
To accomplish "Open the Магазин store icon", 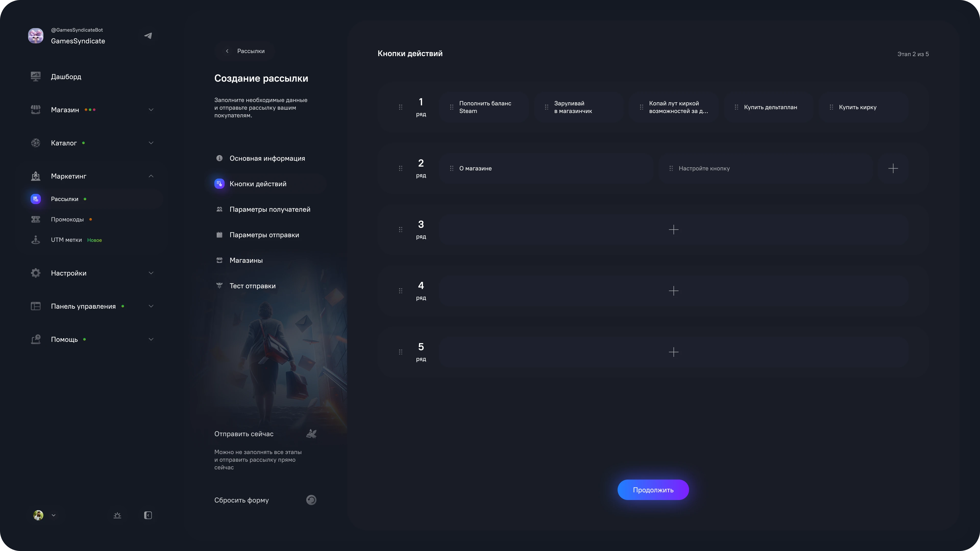I will click(36, 109).
